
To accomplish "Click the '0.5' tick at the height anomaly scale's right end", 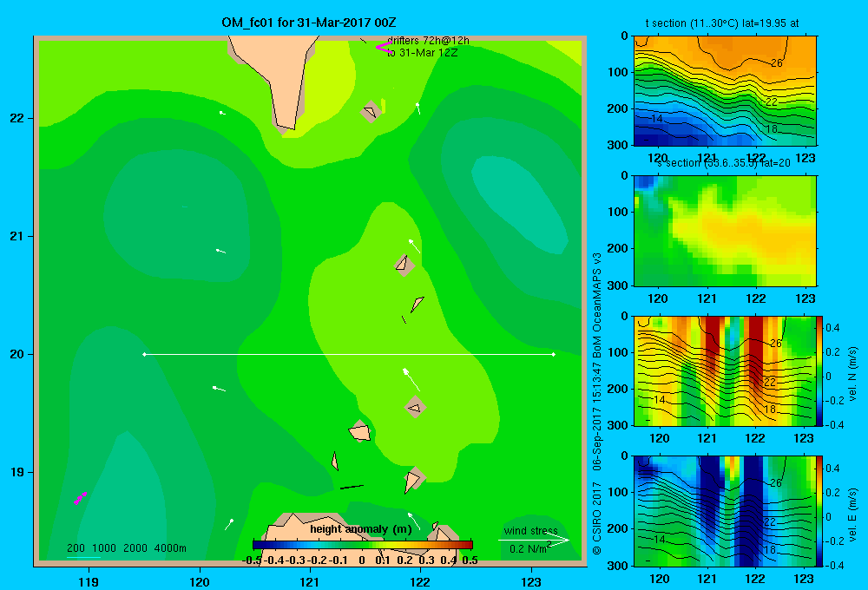I will 470,560.
